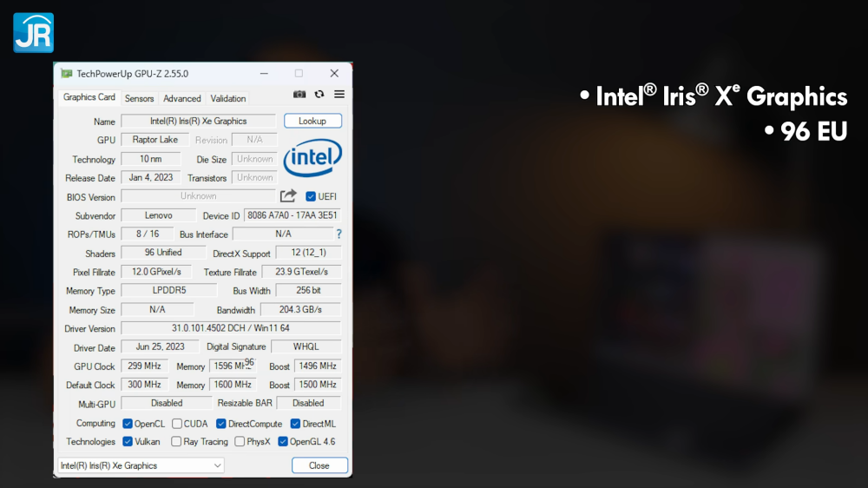This screenshot has height=488, width=868.
Task: Close GPU-Z with the title bar X
Action: [334, 73]
